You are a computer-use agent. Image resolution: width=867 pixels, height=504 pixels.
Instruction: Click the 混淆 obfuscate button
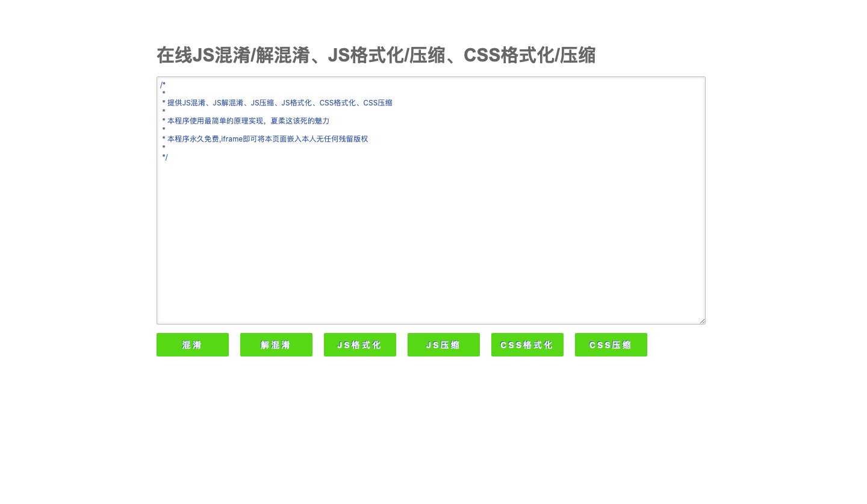click(x=193, y=344)
